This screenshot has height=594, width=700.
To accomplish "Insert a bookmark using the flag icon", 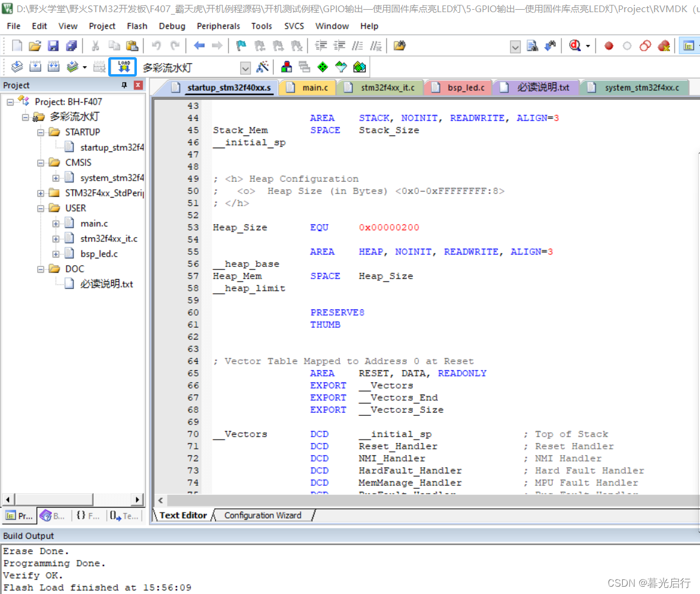I will [241, 46].
